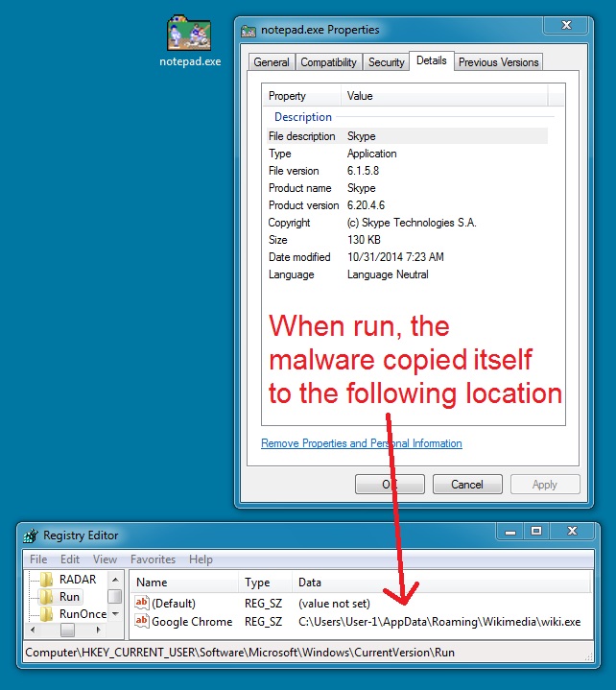Click the registry tree scroll down arrow
616x690 pixels.
[x=115, y=614]
